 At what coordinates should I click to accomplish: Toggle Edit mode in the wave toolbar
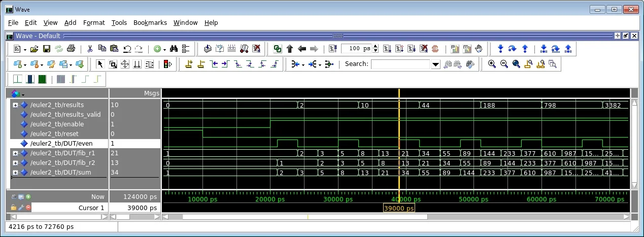pyautogui.click(x=149, y=64)
